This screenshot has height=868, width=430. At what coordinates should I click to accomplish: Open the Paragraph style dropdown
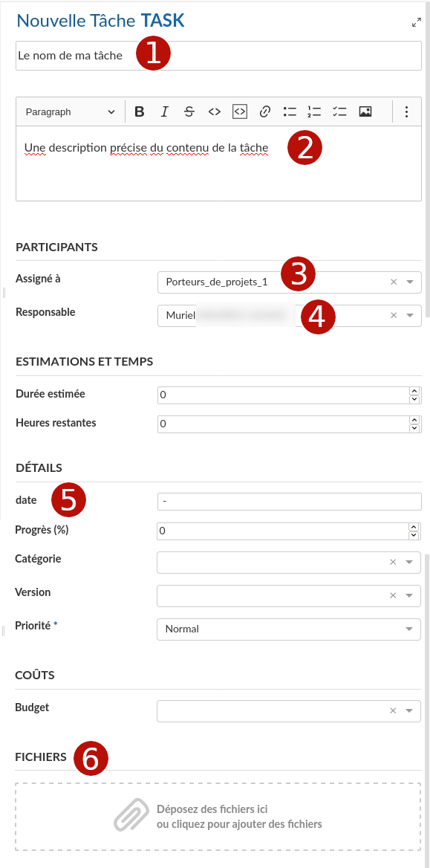[x=71, y=111]
